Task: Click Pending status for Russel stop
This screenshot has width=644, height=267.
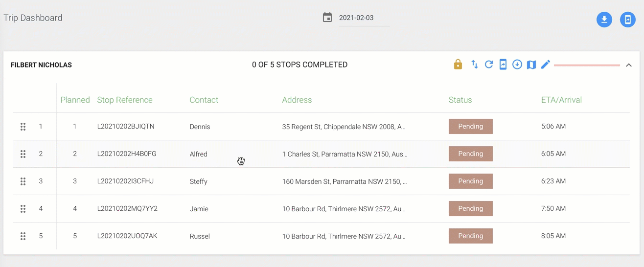Action: [471, 236]
